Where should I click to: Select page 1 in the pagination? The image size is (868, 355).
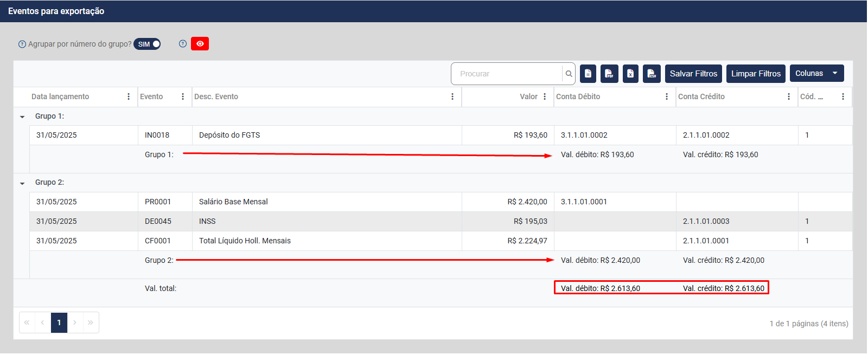(59, 322)
